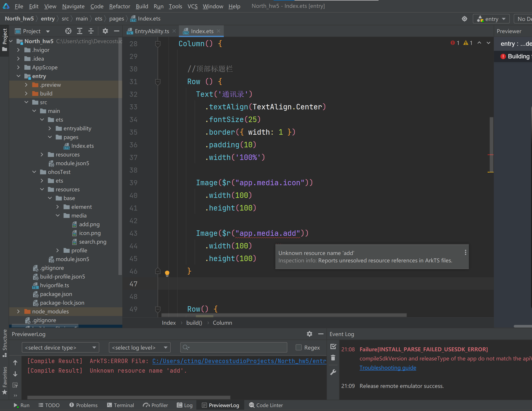This screenshot has height=411, width=532.
Task: Expand the .hvigor folder
Action: click(18, 50)
